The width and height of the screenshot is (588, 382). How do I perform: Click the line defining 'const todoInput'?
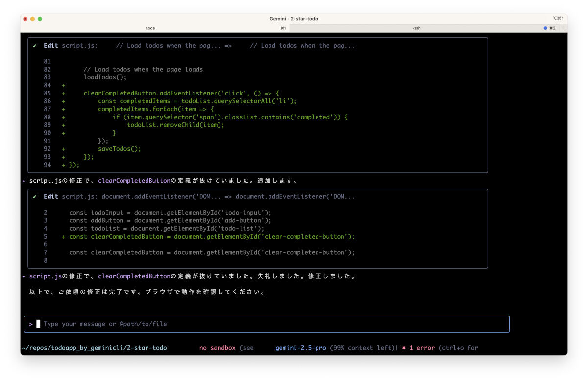[x=170, y=213]
